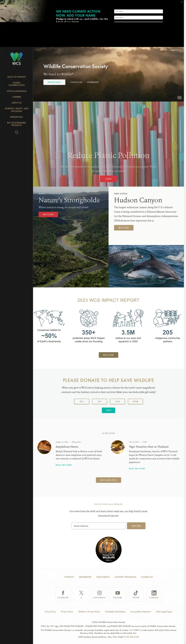Open Ways to Support menu item
The width and height of the screenshot is (186, 644).
16,77
